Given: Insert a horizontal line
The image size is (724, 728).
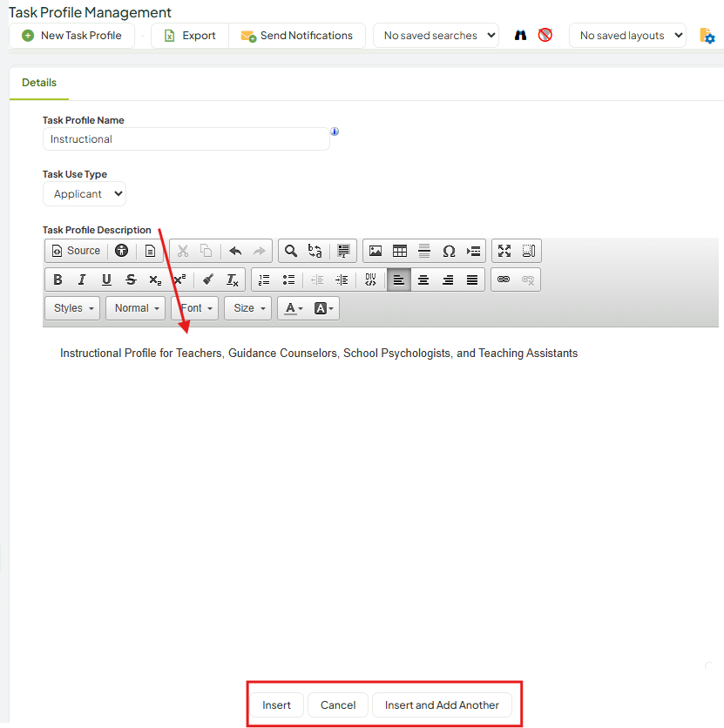Looking at the screenshot, I should coord(424,251).
